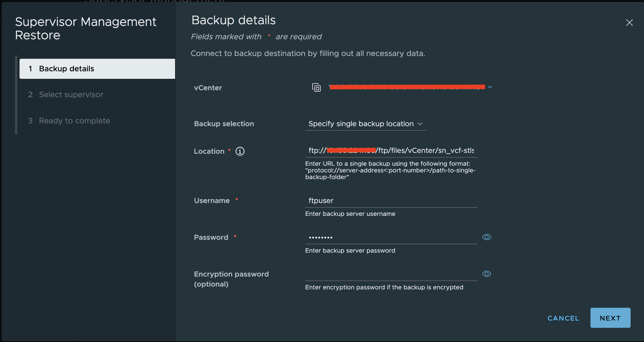Focus the Location URL input field
The height and width of the screenshot is (342, 644).
pos(391,151)
